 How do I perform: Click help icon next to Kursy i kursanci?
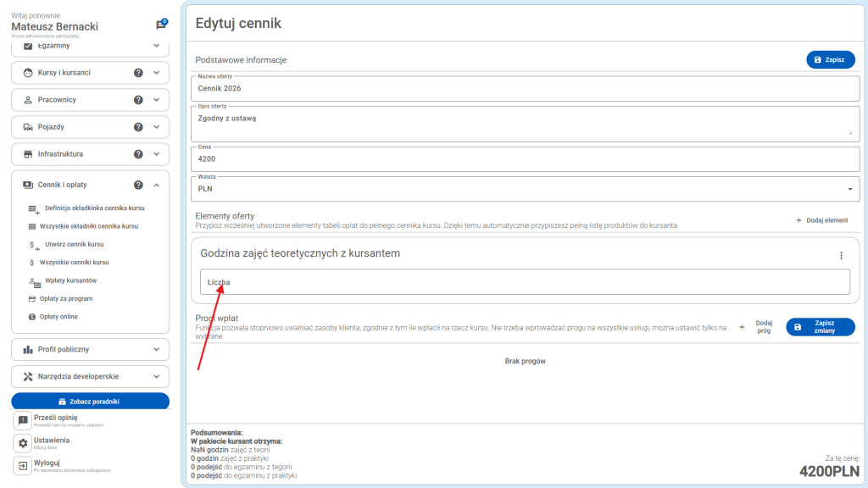[x=138, y=73]
